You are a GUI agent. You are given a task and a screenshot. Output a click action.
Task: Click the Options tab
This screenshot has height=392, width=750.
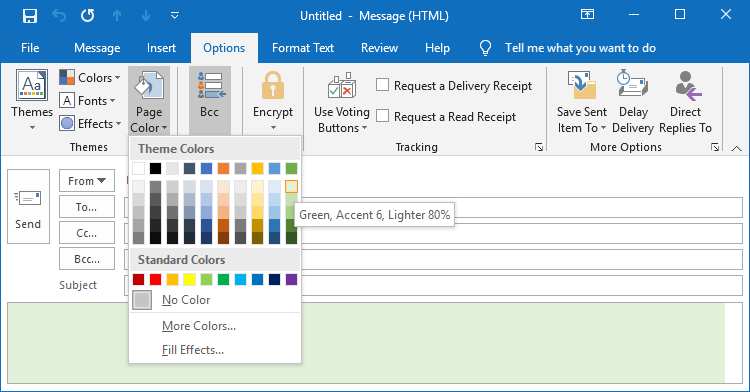coord(224,48)
